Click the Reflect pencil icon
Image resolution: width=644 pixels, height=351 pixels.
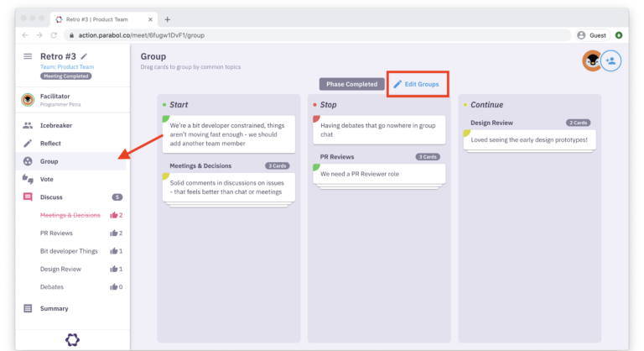coord(28,144)
